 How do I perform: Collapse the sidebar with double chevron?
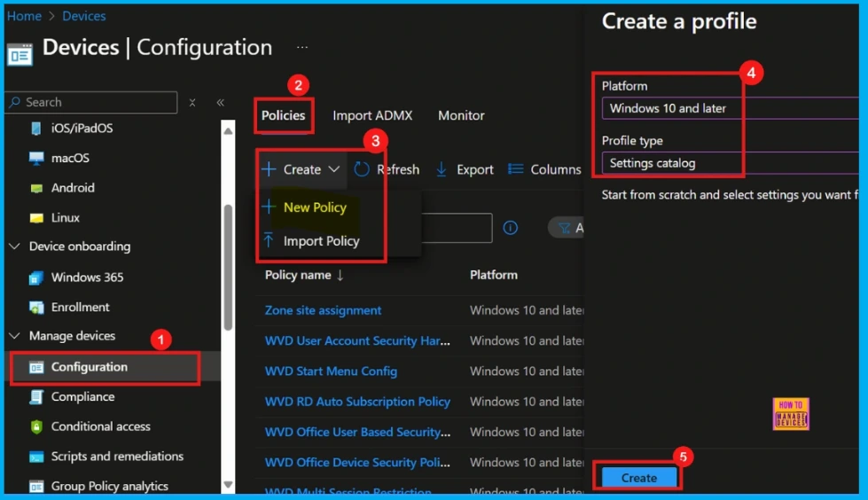(x=220, y=103)
